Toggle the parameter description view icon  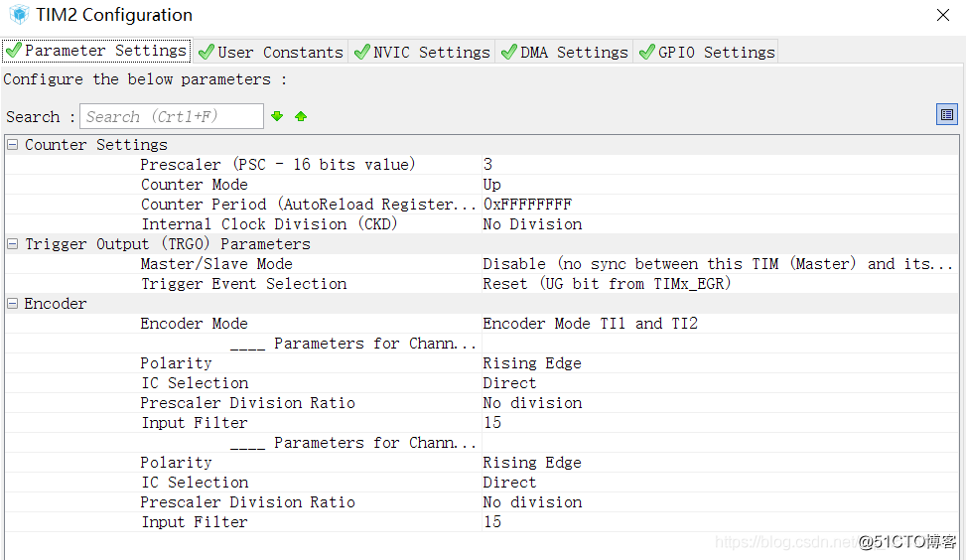pos(947,114)
